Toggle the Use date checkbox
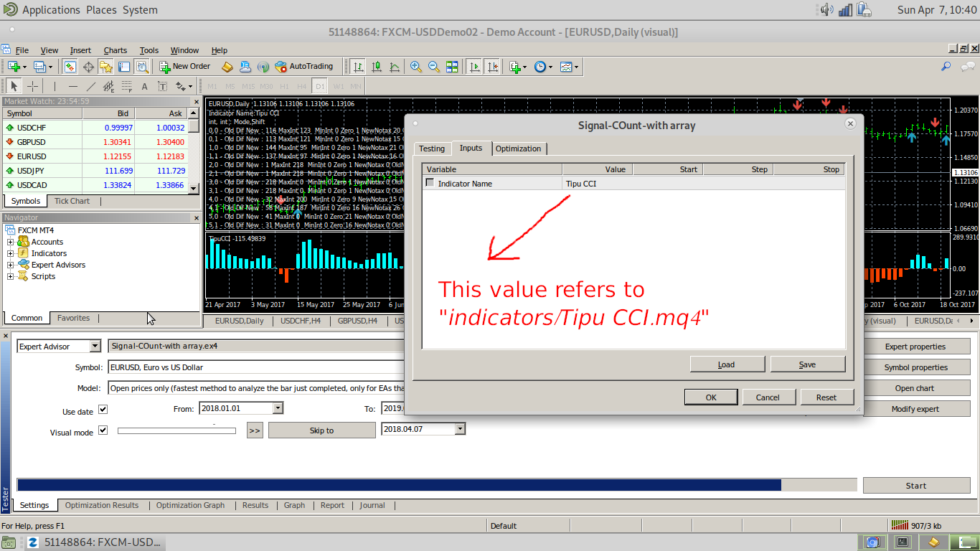 point(103,410)
